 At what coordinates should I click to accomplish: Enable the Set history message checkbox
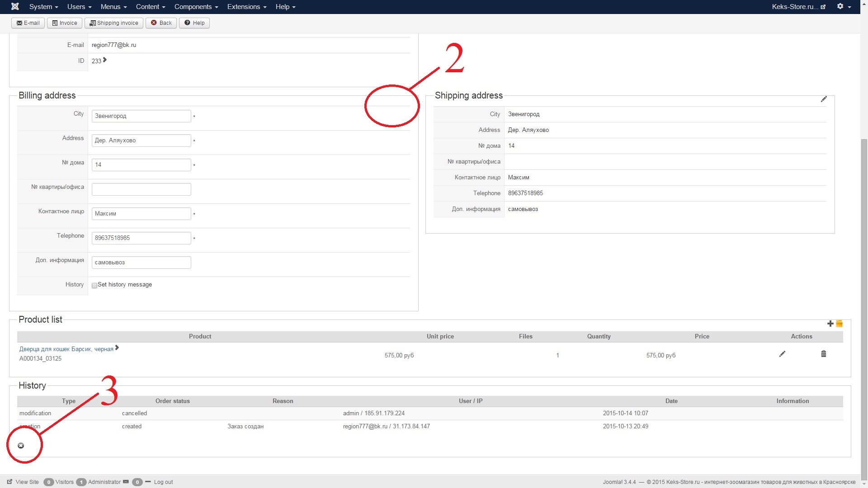click(94, 286)
